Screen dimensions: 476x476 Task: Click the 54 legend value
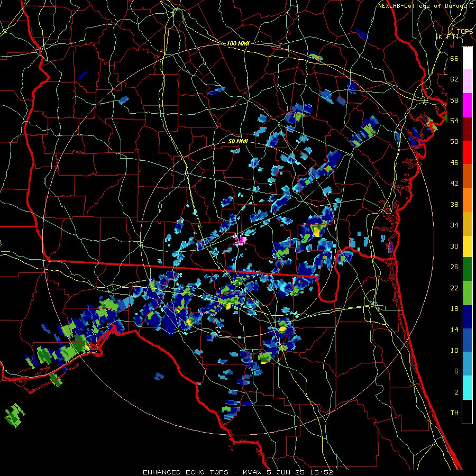(454, 121)
